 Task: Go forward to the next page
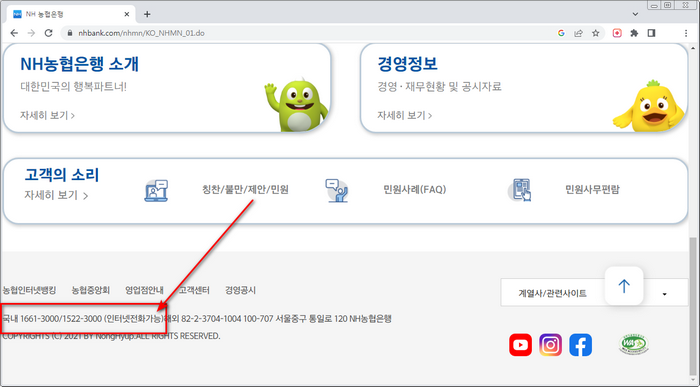coord(31,33)
